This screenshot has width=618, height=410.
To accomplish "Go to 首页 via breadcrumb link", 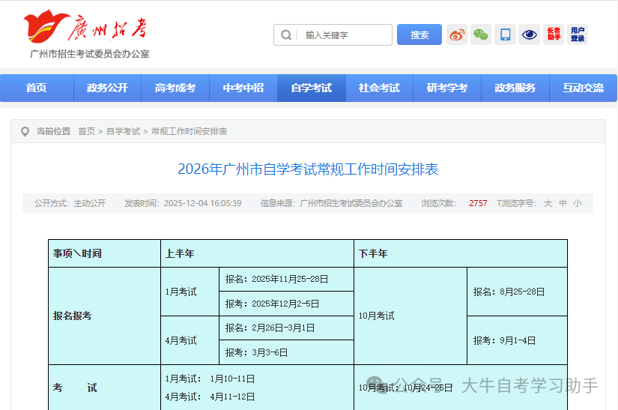I will pyautogui.click(x=86, y=131).
